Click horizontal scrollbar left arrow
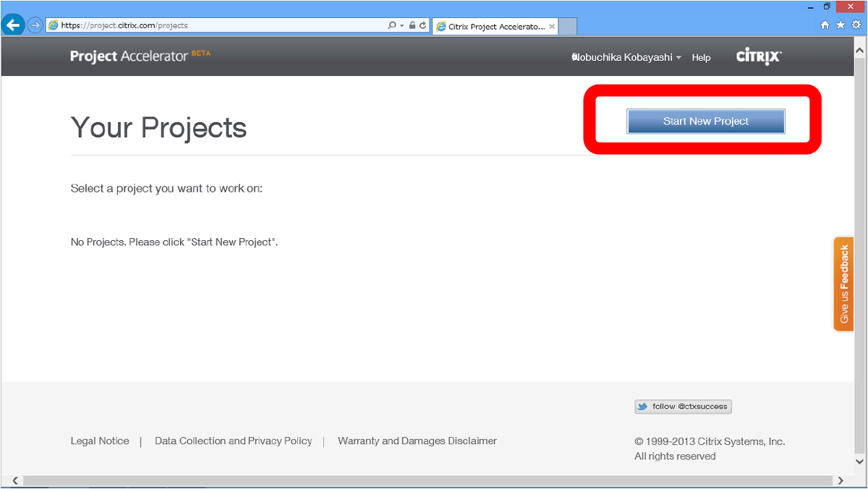The image size is (868, 489). 16,480
